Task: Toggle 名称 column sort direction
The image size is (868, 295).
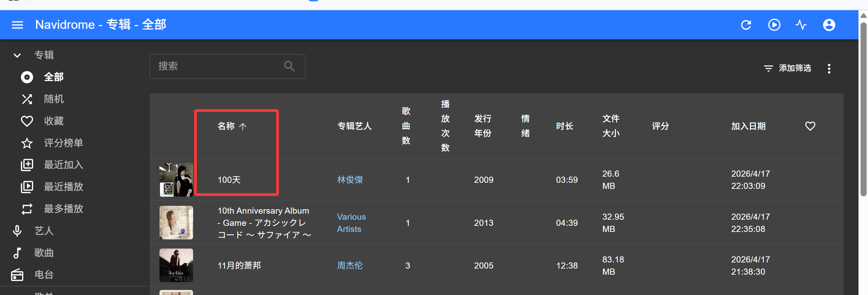Action: pyautogui.click(x=232, y=126)
